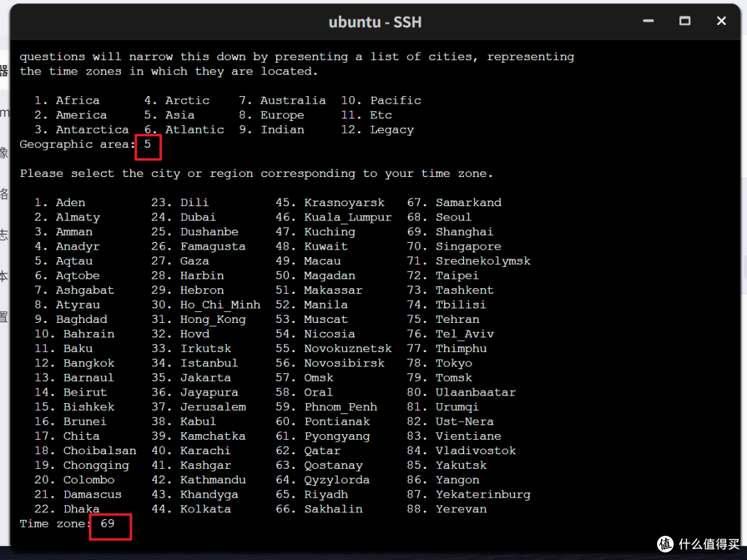Click the Time zone input value 69

(x=108, y=523)
